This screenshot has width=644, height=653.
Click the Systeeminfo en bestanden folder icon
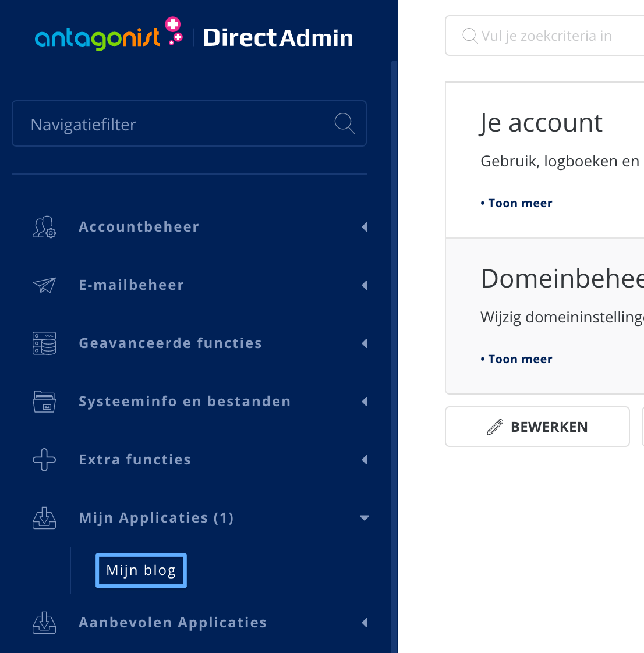(44, 402)
